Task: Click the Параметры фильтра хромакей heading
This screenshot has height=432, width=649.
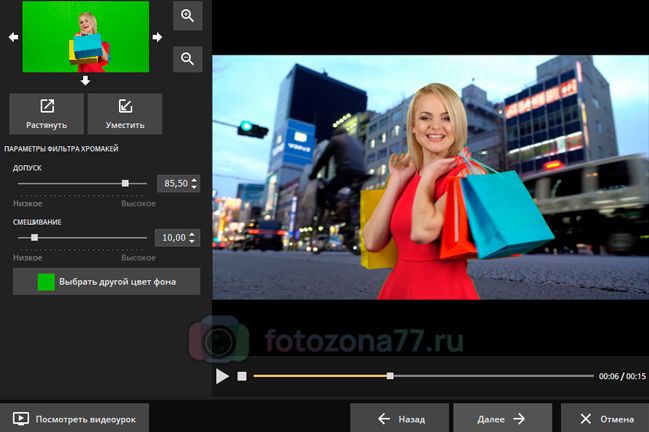Action: point(61,149)
